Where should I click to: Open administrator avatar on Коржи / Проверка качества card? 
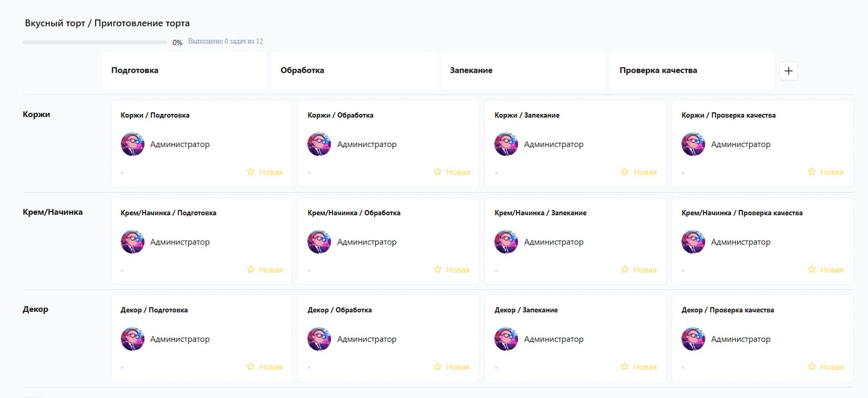point(693,144)
